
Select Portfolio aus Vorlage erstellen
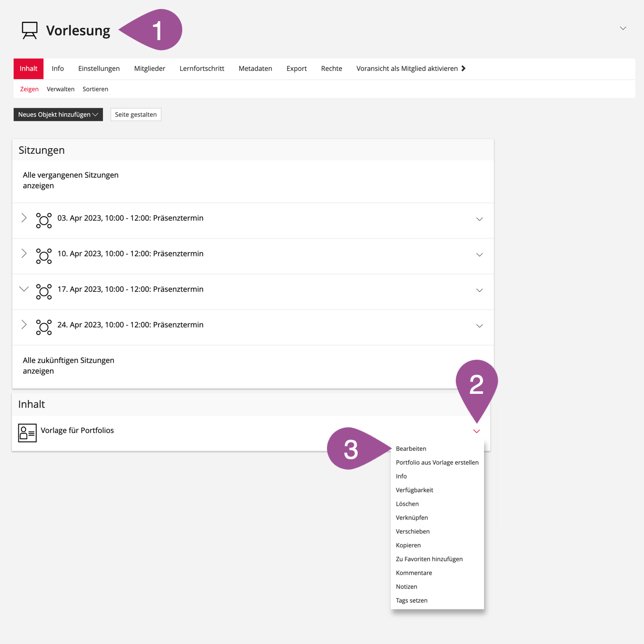437,463
